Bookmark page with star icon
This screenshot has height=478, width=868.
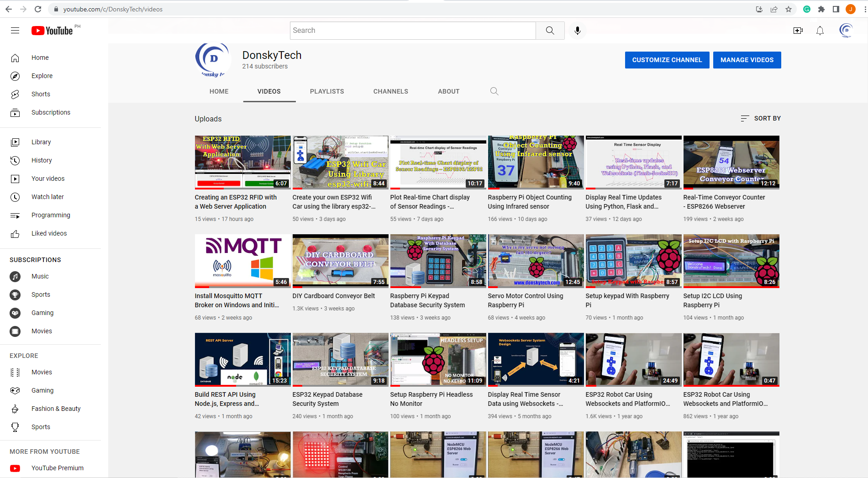point(789,9)
